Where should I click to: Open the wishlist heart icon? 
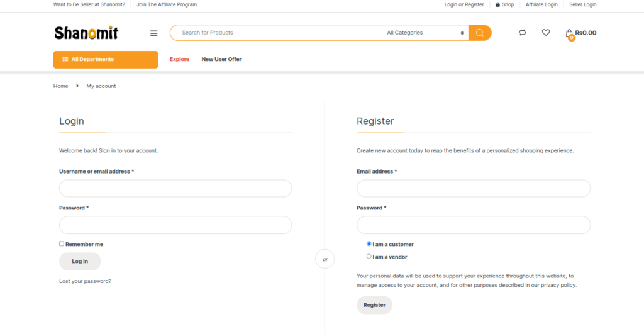[546, 33]
